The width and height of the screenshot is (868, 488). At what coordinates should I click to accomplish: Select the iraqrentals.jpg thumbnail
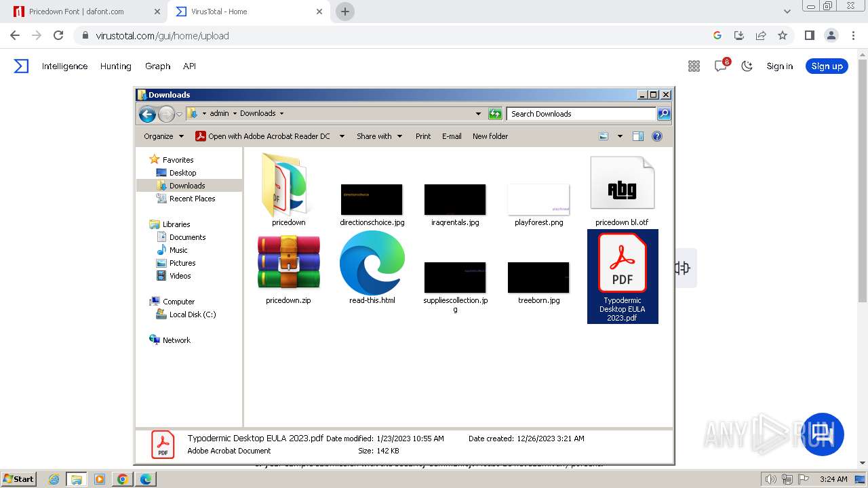tap(455, 200)
